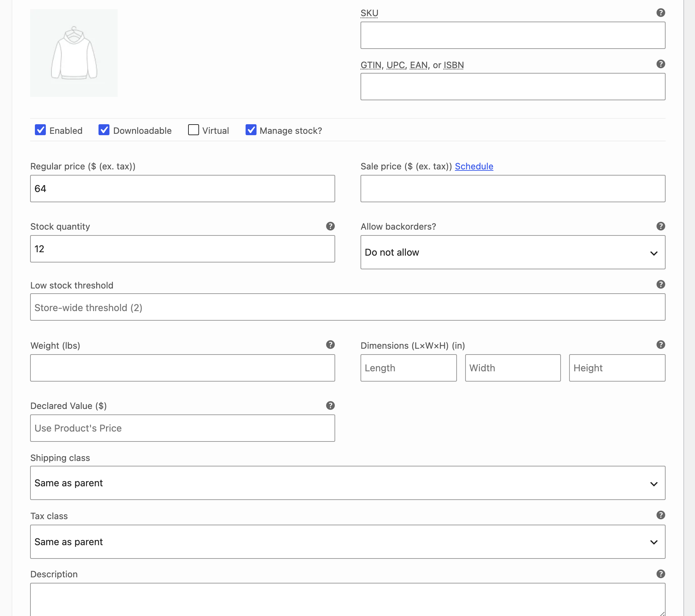Image resolution: width=695 pixels, height=616 pixels.
Task: Click inside the Description text area
Action: pos(347,600)
